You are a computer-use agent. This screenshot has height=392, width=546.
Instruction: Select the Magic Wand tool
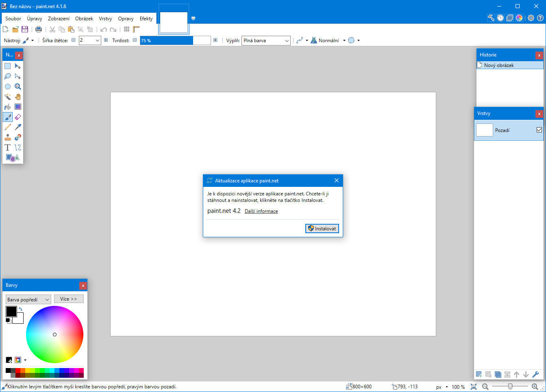8,97
